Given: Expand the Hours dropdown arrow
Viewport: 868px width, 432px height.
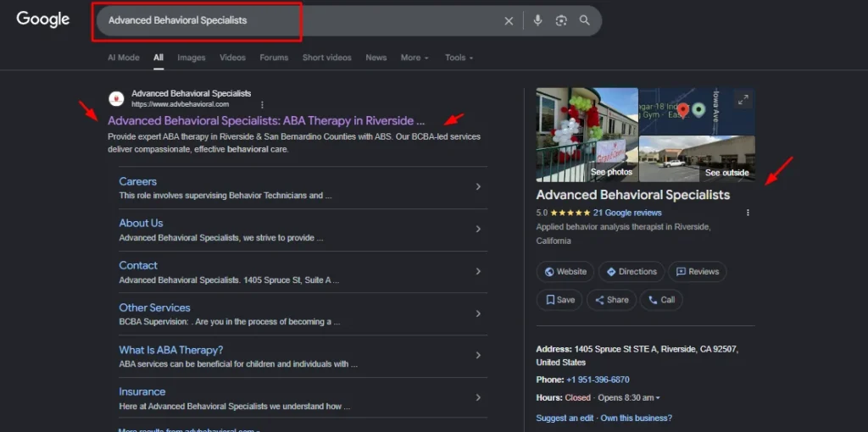Looking at the screenshot, I should click(658, 398).
